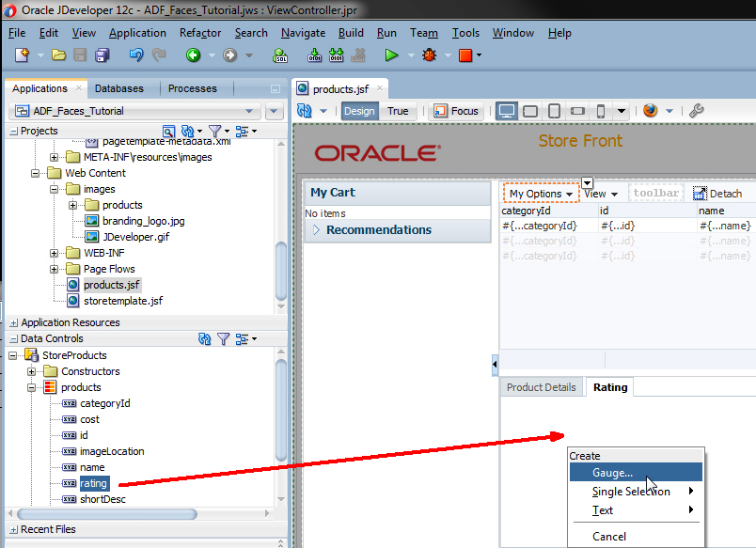Click the Save All toolbar icon
756x548 pixels.
tap(102, 55)
